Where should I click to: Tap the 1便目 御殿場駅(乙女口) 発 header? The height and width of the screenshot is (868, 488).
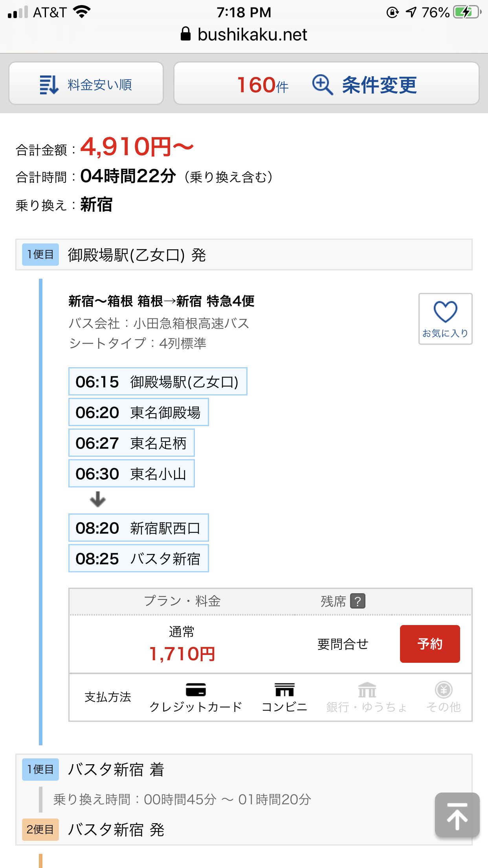[244, 255]
